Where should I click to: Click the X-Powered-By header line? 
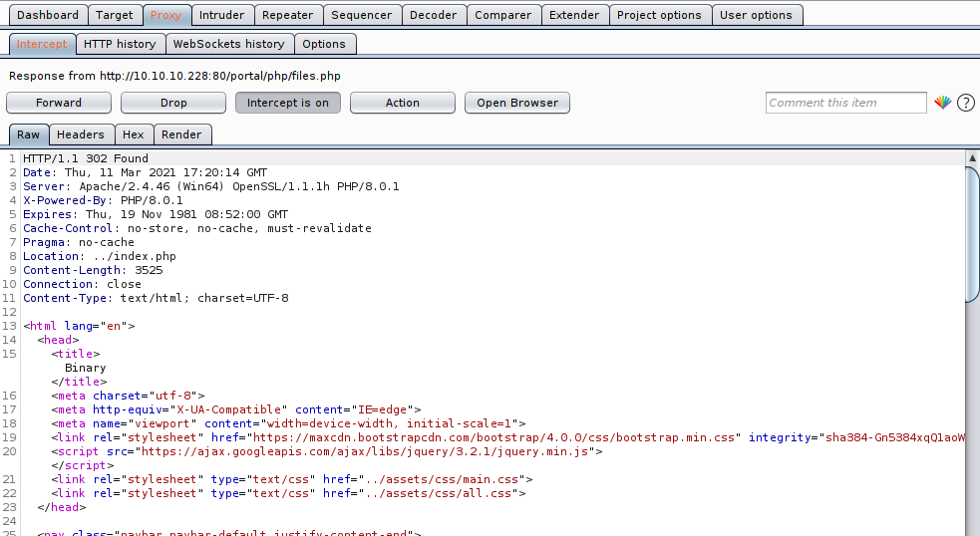103,200
